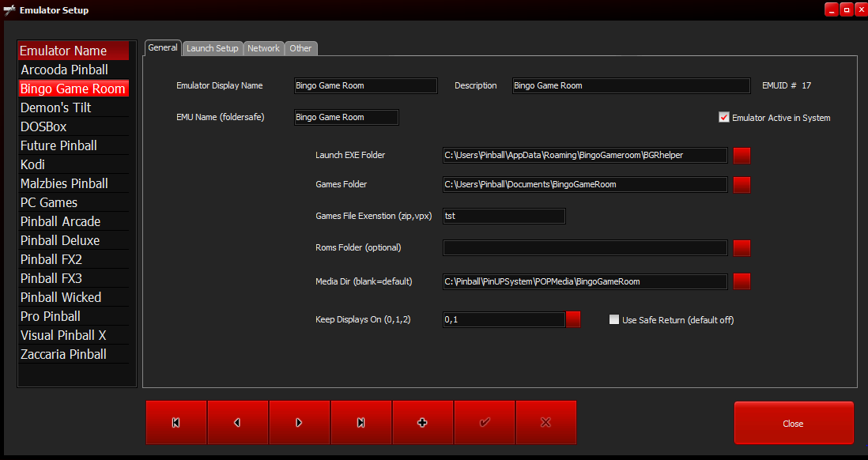Save changes with the checkmark button
This screenshot has width=868, height=460.
coord(484,423)
